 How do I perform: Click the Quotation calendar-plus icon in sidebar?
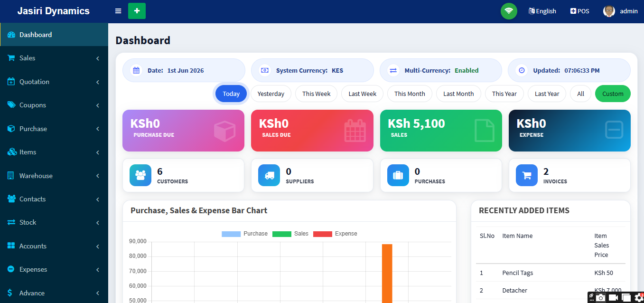(11, 82)
